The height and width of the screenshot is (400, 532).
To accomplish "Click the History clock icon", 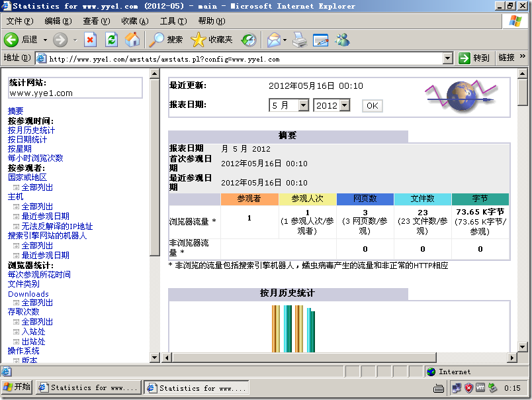I will coord(249,40).
